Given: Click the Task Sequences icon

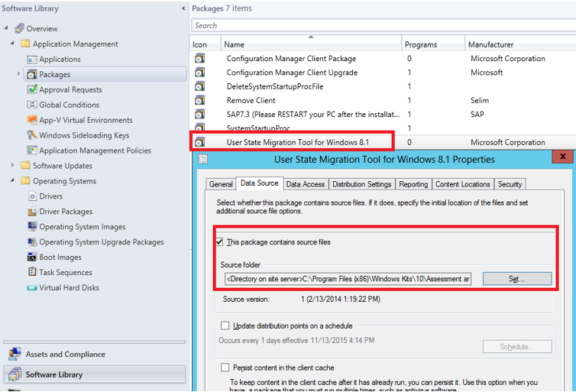Looking at the screenshot, I should tap(32, 272).
